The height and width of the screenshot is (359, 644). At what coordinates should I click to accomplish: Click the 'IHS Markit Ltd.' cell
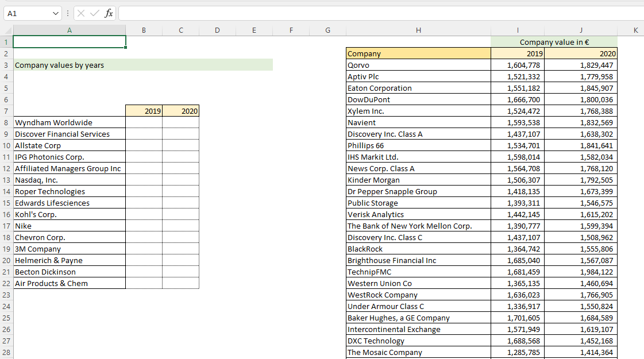pos(418,157)
